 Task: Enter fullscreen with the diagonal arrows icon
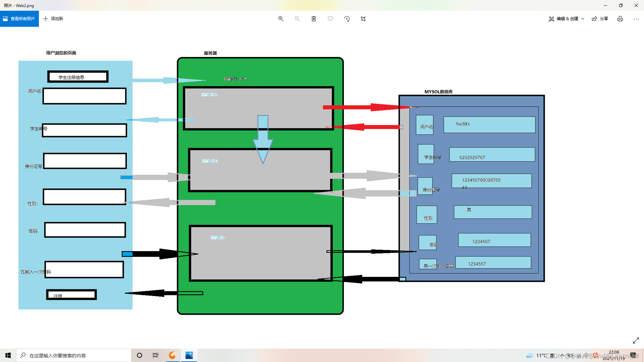pos(636,341)
